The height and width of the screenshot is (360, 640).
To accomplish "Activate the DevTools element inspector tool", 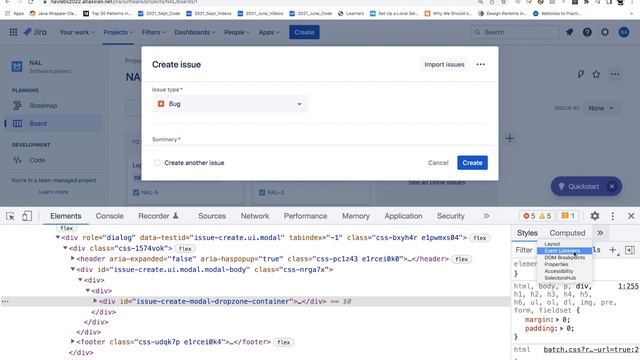I will click(10, 216).
